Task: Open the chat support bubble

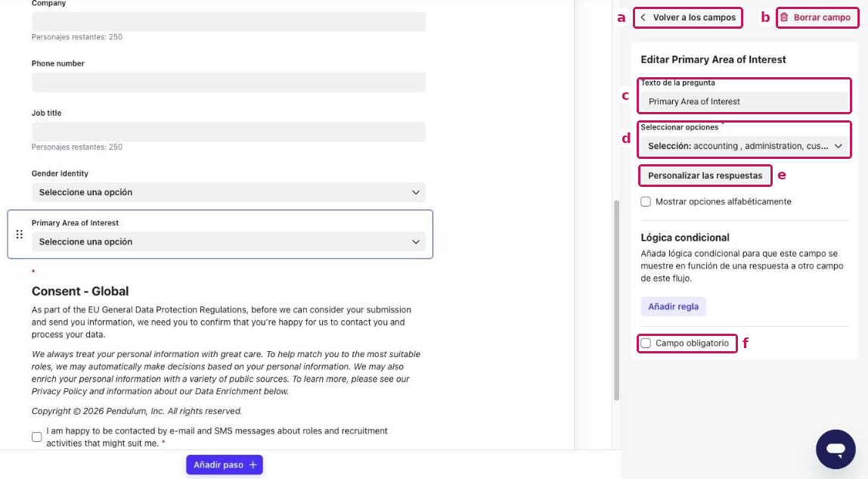Action: (x=835, y=449)
